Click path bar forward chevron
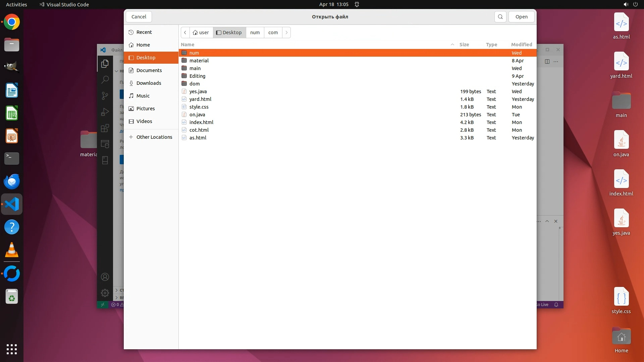The height and width of the screenshot is (362, 644). tap(286, 33)
